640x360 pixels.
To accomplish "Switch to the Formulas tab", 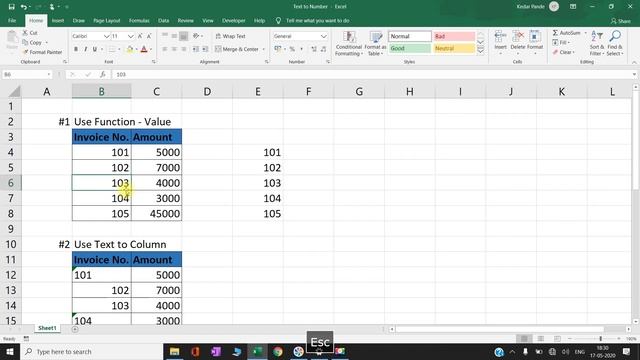I will [139, 20].
